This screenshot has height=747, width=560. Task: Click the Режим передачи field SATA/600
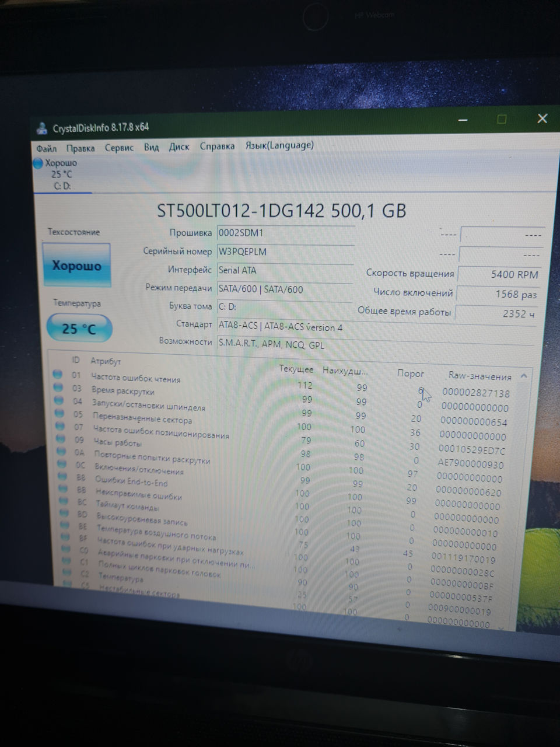click(285, 289)
